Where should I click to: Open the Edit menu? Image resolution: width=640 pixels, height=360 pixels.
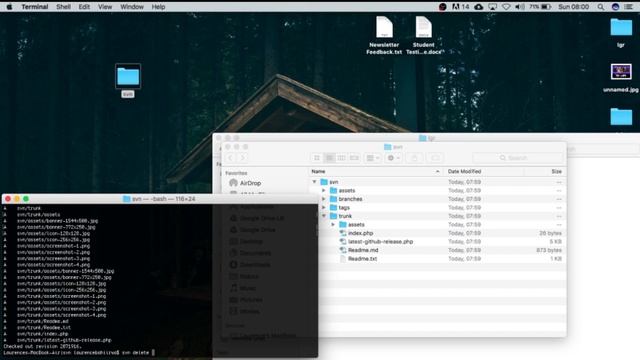pyautogui.click(x=84, y=7)
